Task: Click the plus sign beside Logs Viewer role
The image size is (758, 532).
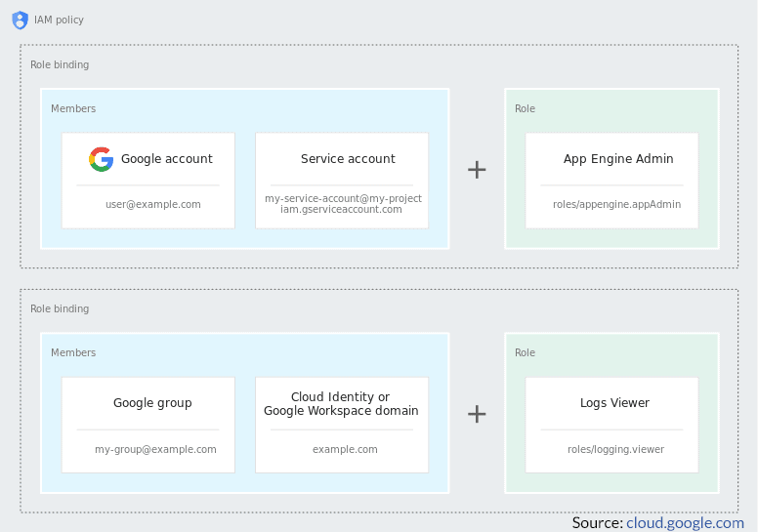Action: (x=477, y=414)
